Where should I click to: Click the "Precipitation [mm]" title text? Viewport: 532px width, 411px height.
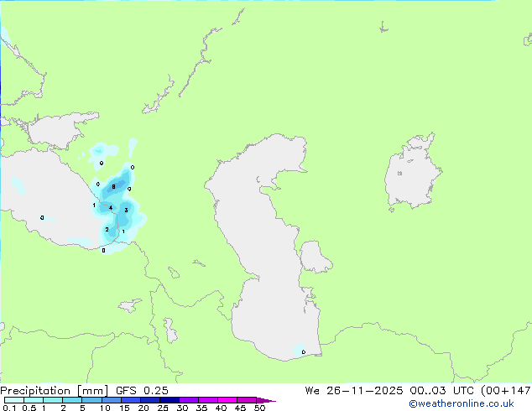pos(55,391)
